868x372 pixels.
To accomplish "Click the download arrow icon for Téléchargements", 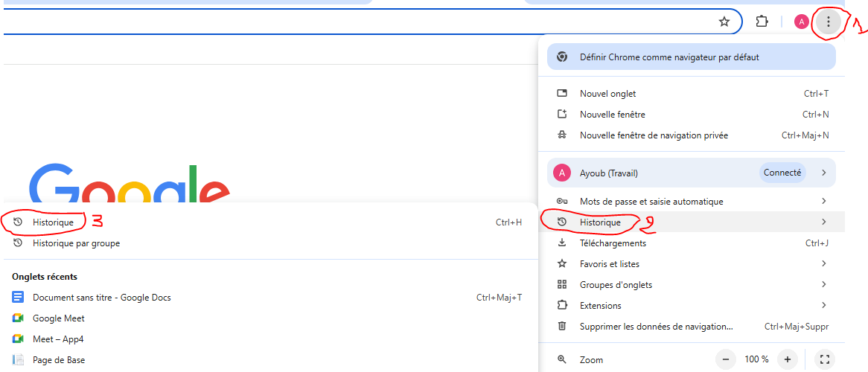I will tap(562, 243).
